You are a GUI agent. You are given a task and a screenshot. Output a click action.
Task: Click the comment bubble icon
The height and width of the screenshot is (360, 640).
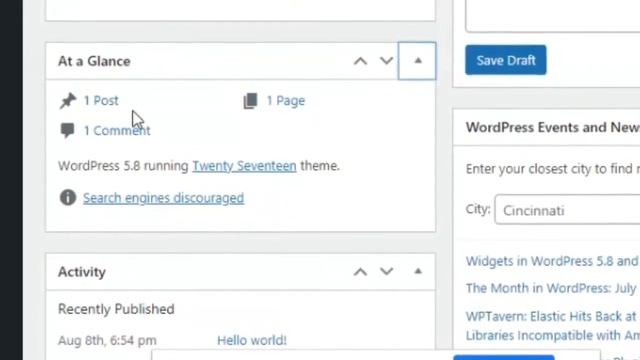67,131
